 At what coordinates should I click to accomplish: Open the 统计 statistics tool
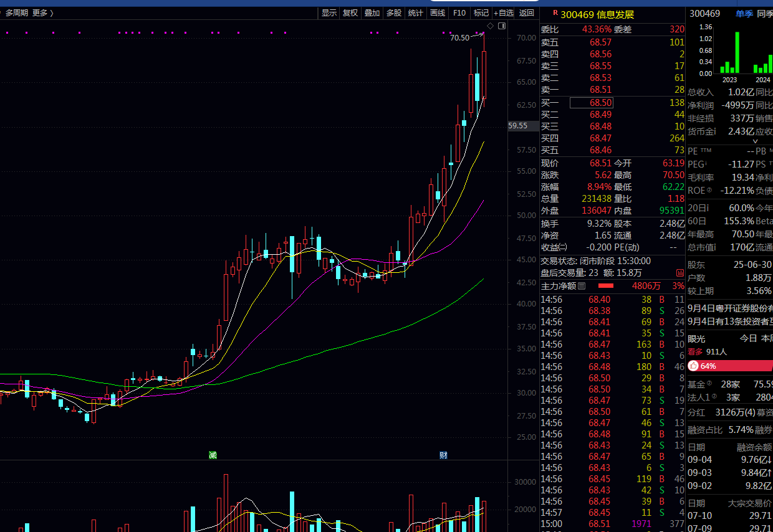tap(415, 13)
